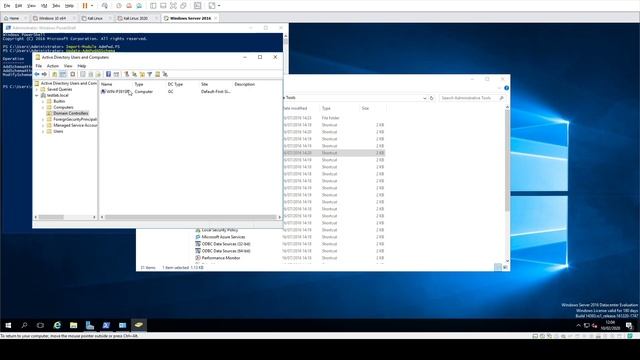This screenshot has width=640, height=360.
Task: Pause the virtual machine in VMware toolbar
Action: click(85, 6)
